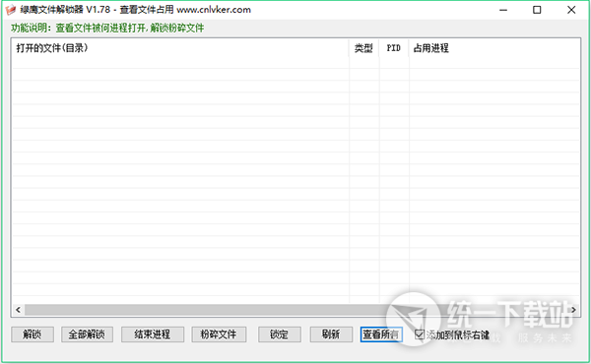Unlock everything with the 全部解锁 button

87,334
